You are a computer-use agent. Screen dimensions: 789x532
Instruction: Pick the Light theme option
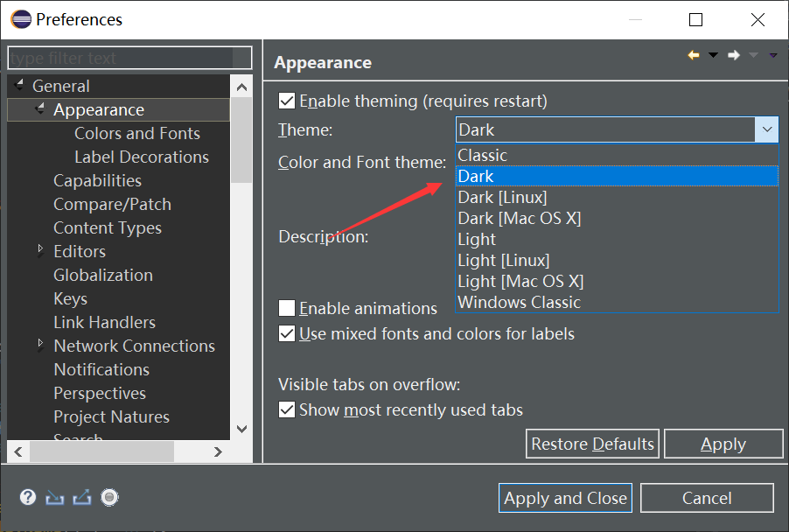pos(617,239)
